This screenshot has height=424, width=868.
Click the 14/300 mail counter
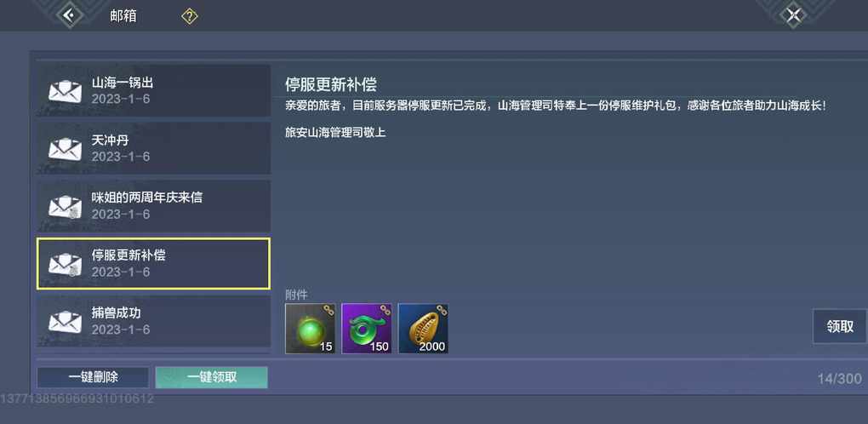click(839, 379)
